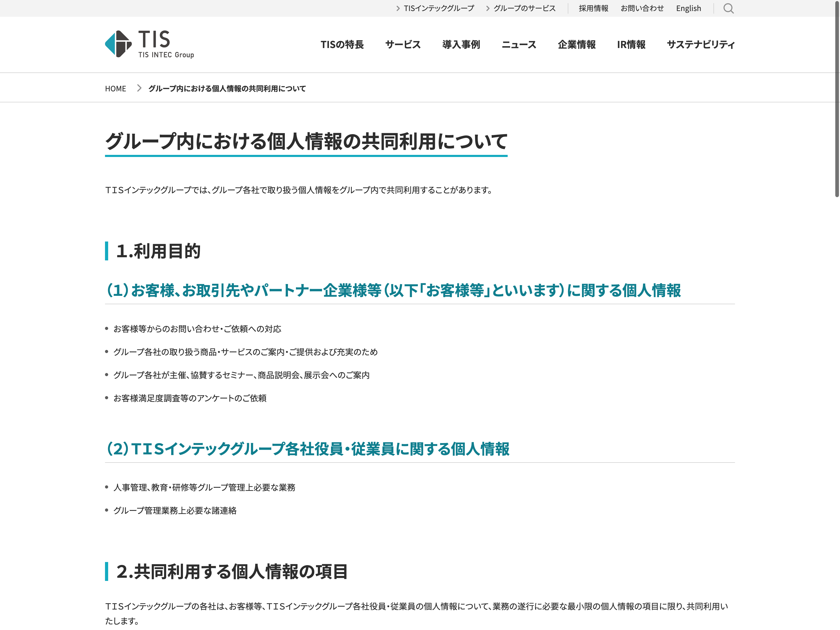Click the page vertical scrollbar thumb
The width and height of the screenshot is (840, 630).
pos(836,99)
